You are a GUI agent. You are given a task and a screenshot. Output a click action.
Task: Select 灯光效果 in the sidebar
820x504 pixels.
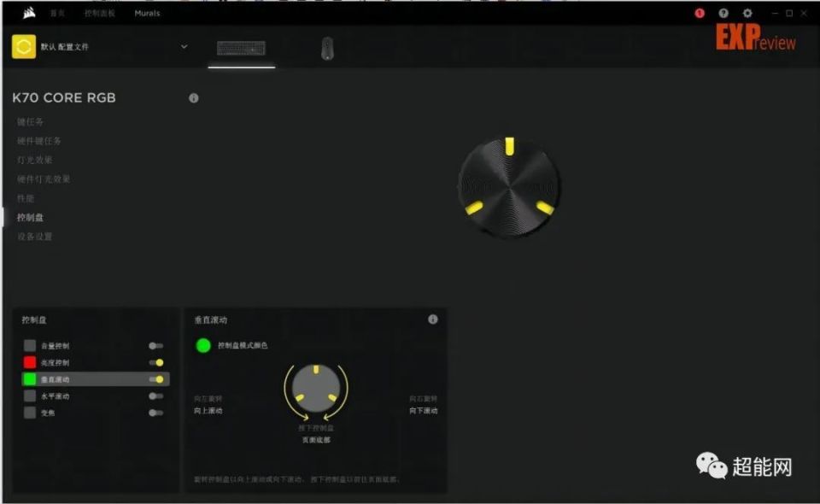pos(34,160)
